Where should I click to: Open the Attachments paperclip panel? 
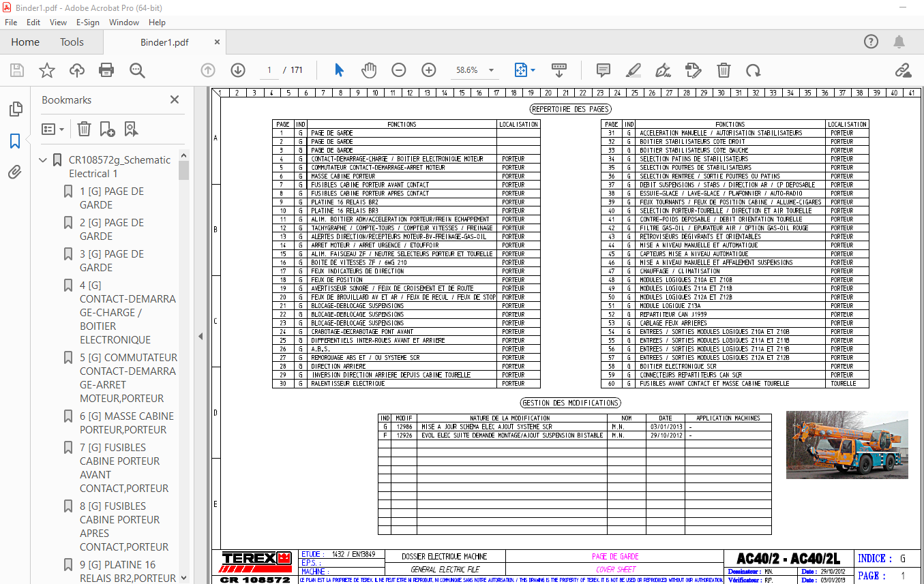tap(15, 172)
